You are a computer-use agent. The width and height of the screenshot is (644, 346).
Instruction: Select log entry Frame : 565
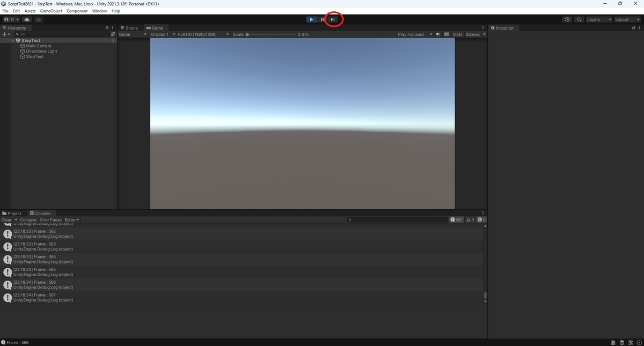(x=241, y=273)
